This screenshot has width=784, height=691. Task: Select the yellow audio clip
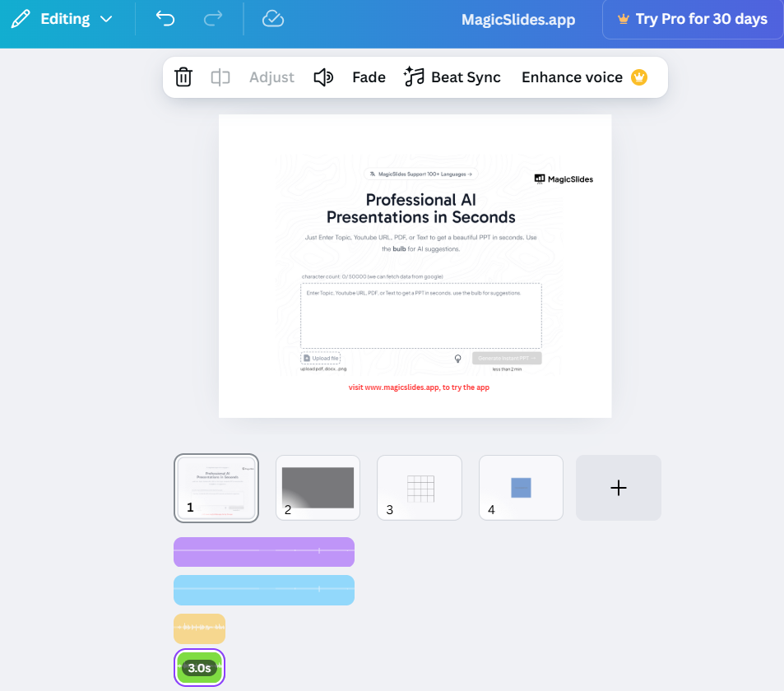tap(200, 628)
